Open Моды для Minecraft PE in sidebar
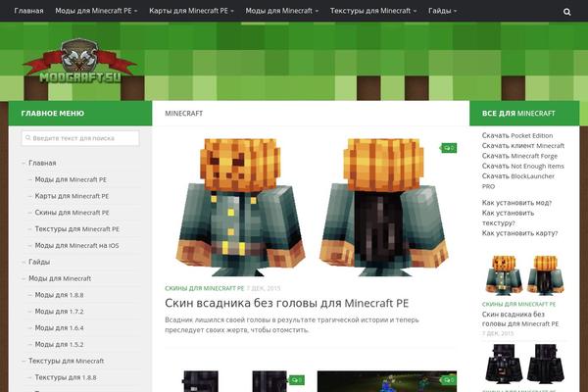The width and height of the screenshot is (588, 392). click(71, 179)
